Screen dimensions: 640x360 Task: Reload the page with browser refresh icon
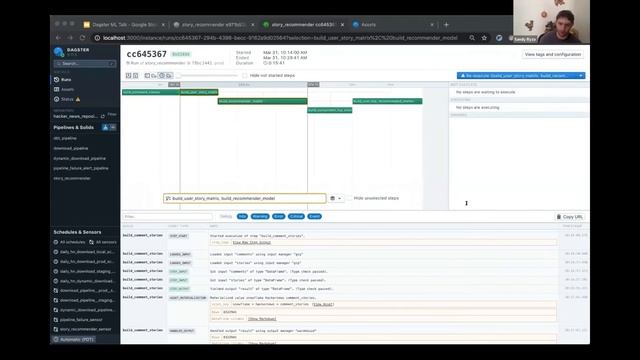(x=82, y=38)
